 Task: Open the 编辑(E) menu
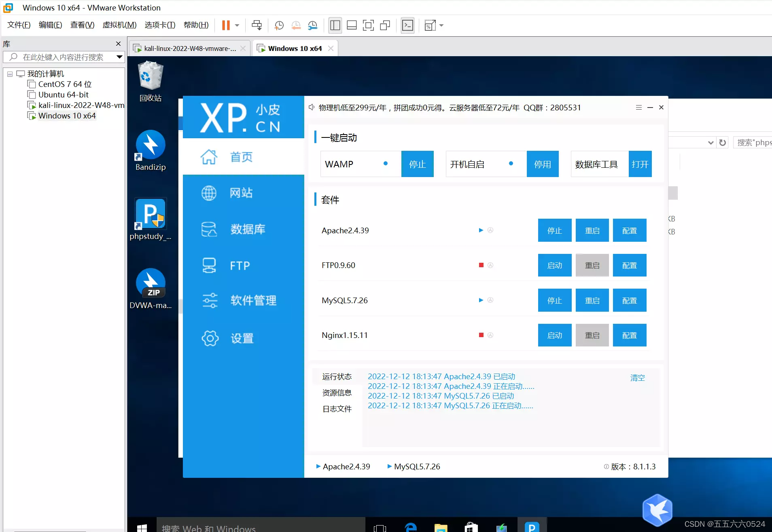pyautogui.click(x=50, y=25)
